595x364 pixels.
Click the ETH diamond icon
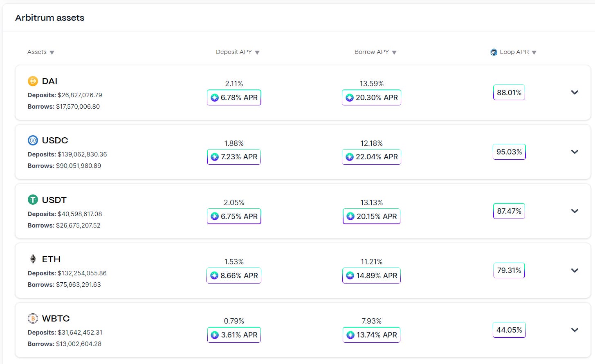coord(33,259)
